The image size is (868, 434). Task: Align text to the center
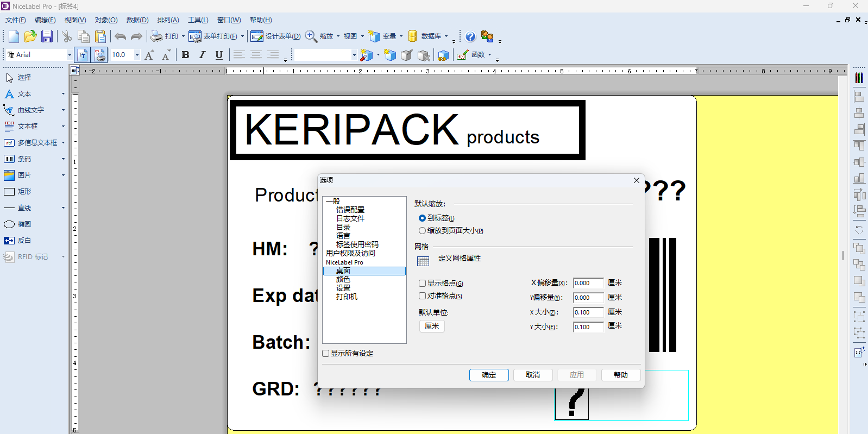[256, 55]
